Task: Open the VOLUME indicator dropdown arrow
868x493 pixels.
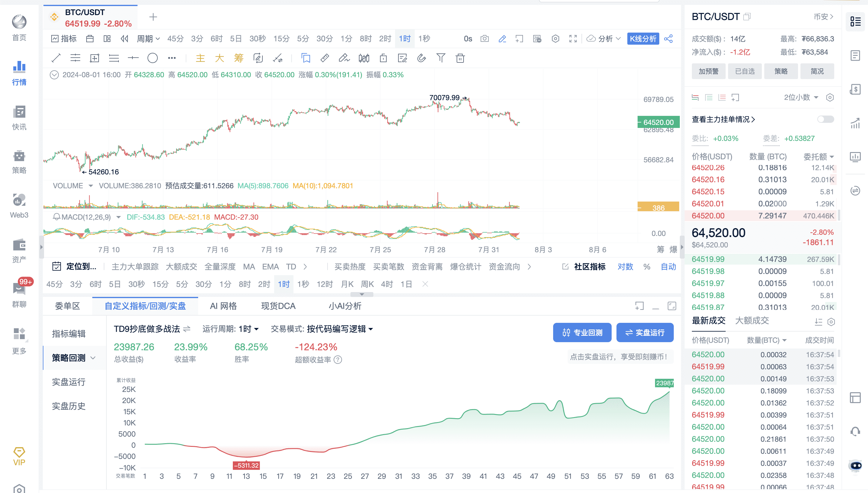Action: click(x=90, y=186)
